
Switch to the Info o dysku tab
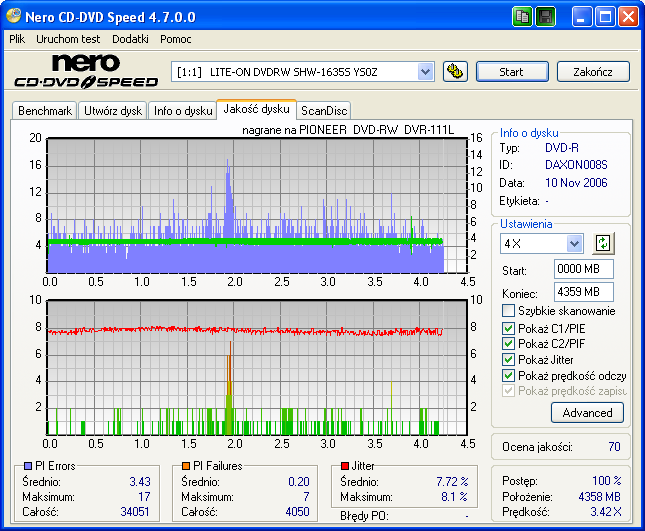point(183,111)
